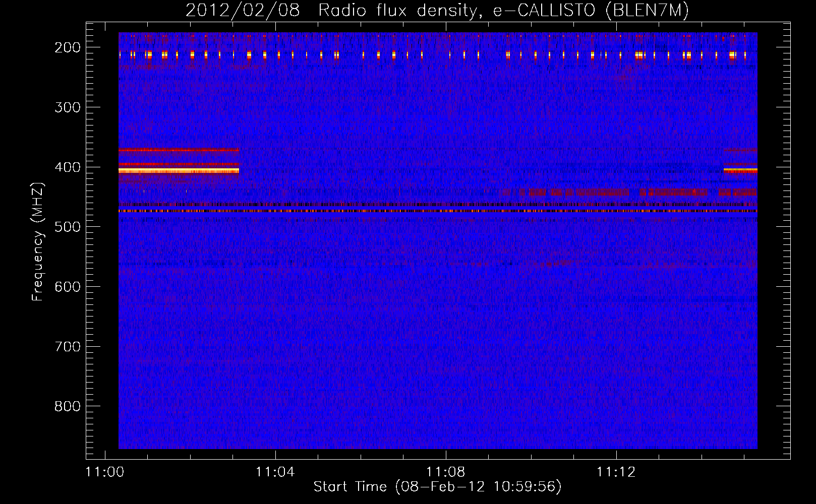Click the red band near 370 MHz at left

point(179,150)
